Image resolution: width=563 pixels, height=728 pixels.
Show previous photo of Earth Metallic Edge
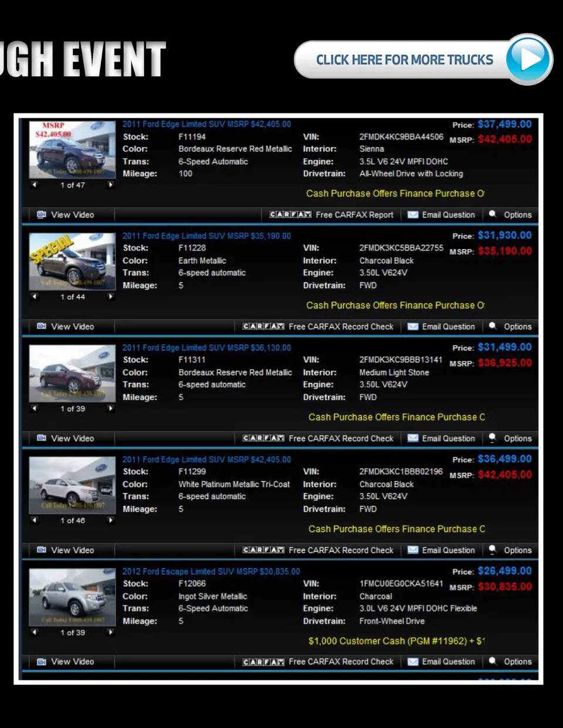click(x=35, y=297)
